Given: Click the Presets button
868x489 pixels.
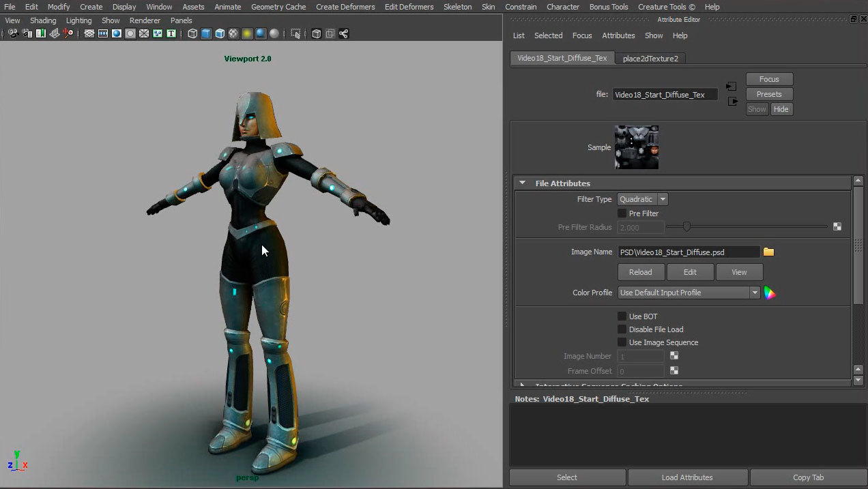Looking at the screenshot, I should 768,94.
